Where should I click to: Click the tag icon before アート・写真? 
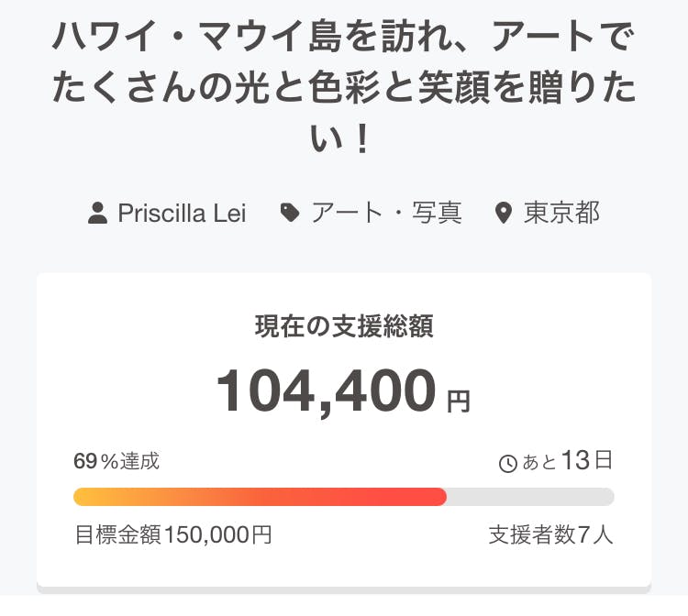pos(290,214)
